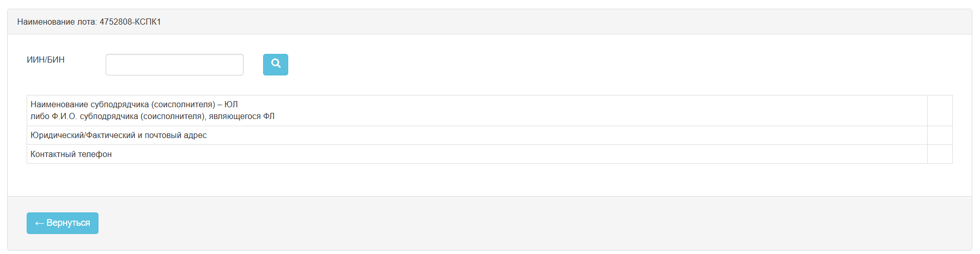Click empty value cell beside Контактный телефон

tap(939, 154)
